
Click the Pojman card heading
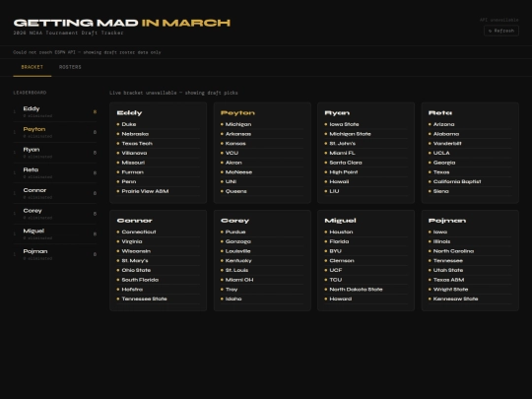[x=447, y=221]
